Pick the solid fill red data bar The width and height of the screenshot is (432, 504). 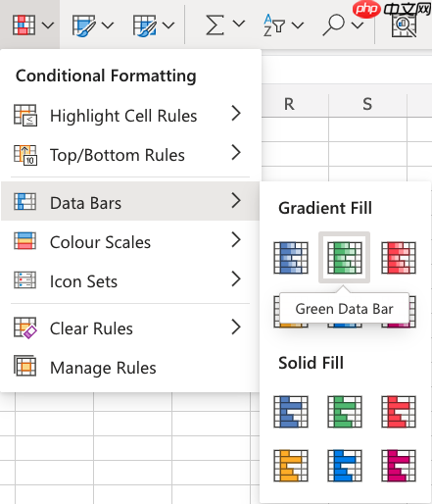tap(399, 412)
